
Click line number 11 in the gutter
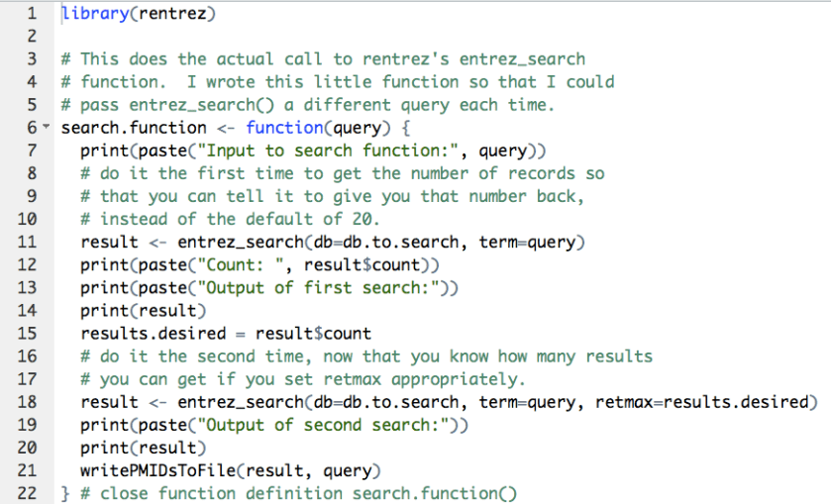[x=28, y=242]
